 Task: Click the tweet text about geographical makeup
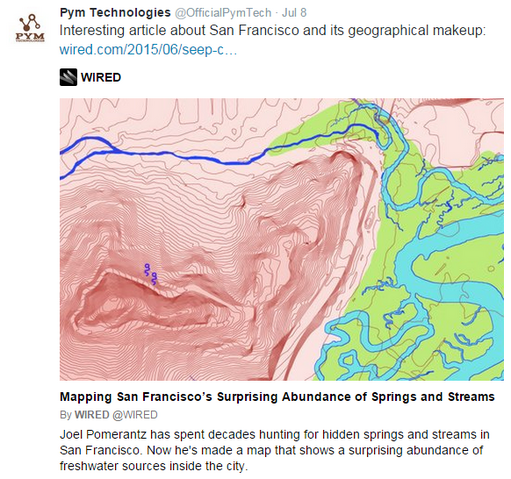point(273,31)
